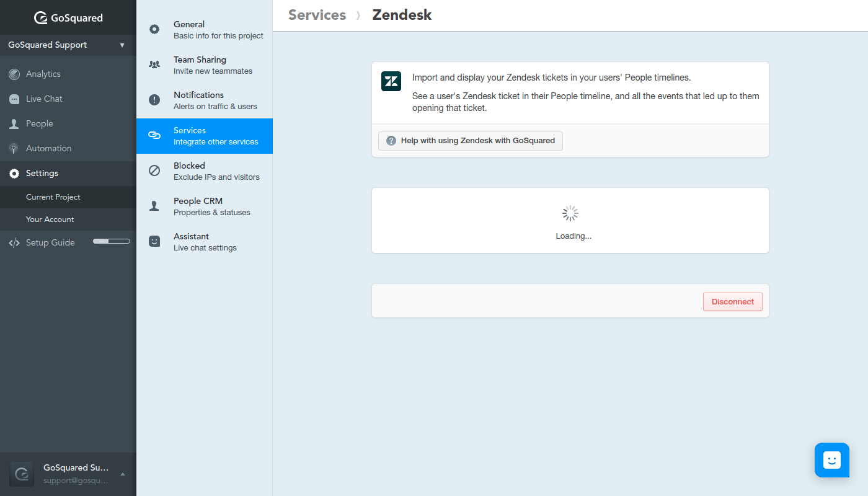The width and height of the screenshot is (868, 496).
Task: Select Your Account under Settings
Action: pyautogui.click(x=50, y=219)
